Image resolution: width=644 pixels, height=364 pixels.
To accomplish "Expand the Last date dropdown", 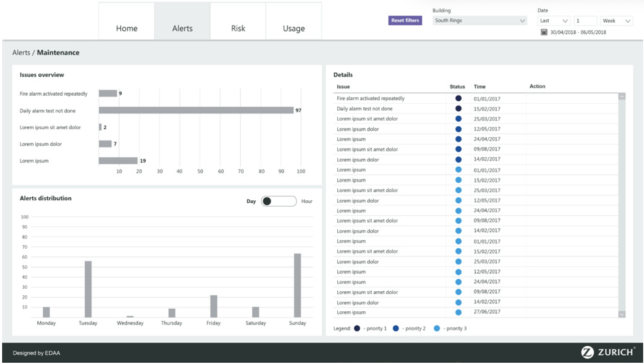I will (553, 21).
